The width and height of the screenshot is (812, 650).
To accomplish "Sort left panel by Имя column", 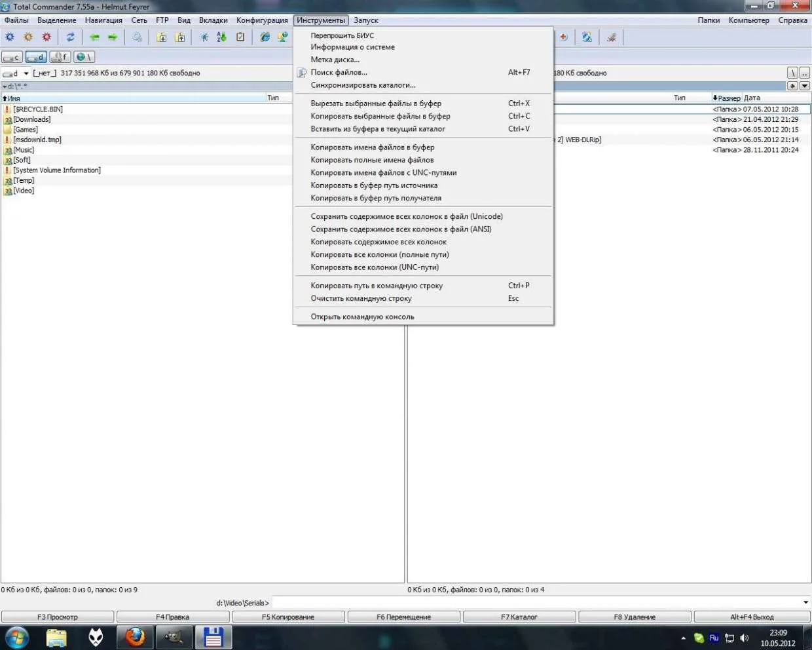I will click(133, 98).
